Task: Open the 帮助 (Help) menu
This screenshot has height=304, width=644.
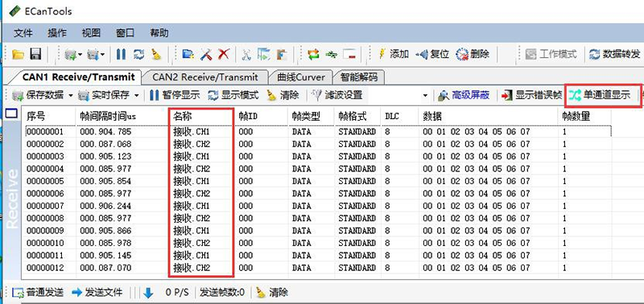Action: (x=159, y=33)
